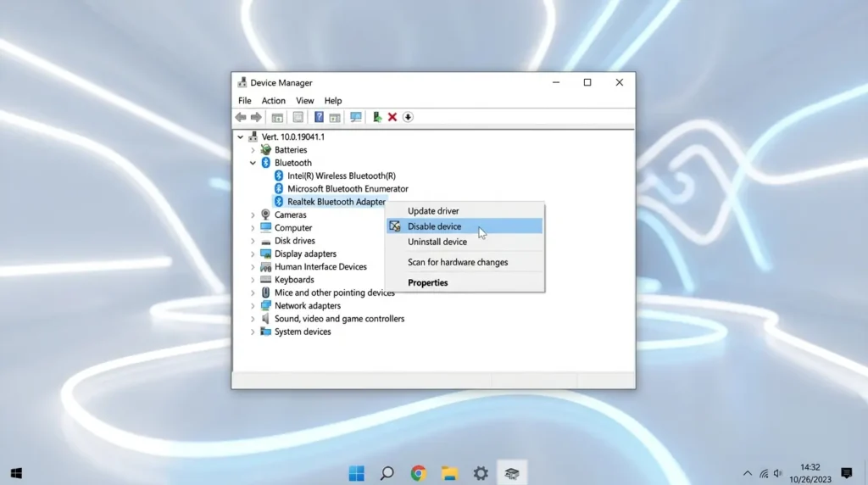The width and height of the screenshot is (868, 485).
Task: Expand the Display adapters category arrow
Action: tap(253, 254)
